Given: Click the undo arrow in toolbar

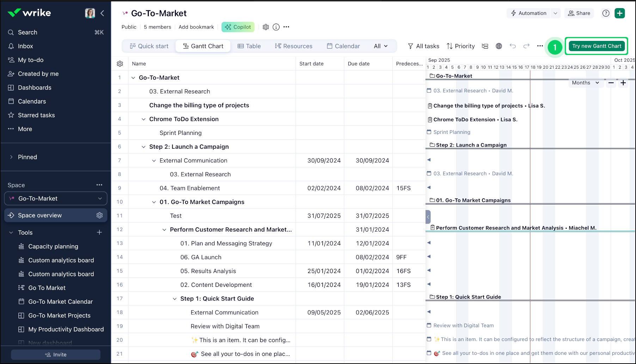Looking at the screenshot, I should pos(513,46).
